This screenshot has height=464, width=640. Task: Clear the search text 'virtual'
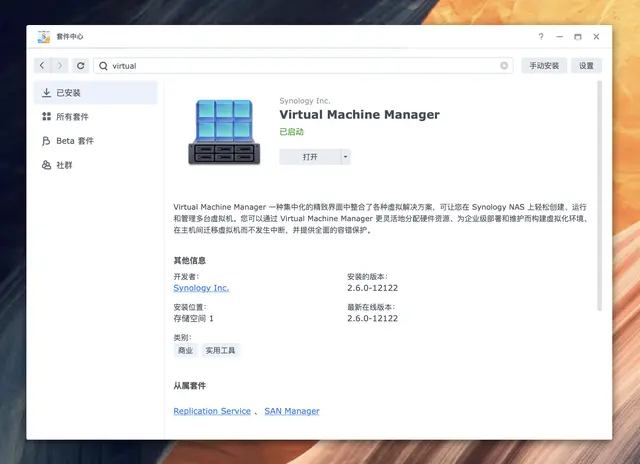click(504, 66)
